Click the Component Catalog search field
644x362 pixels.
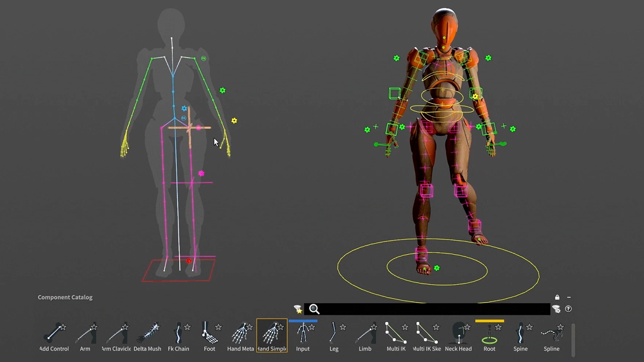click(x=433, y=309)
